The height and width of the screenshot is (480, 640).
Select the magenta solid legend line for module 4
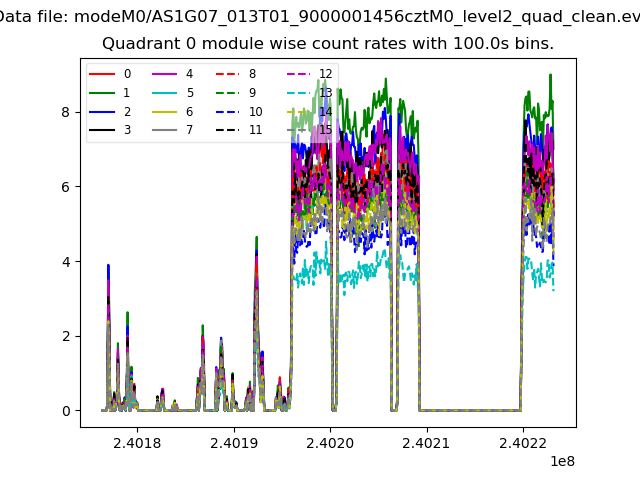(x=165, y=74)
